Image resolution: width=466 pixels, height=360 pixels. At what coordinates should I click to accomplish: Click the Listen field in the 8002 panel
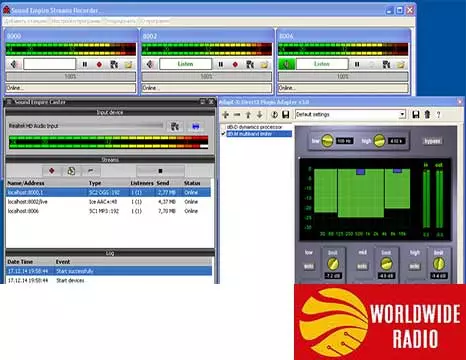pyautogui.click(x=185, y=64)
